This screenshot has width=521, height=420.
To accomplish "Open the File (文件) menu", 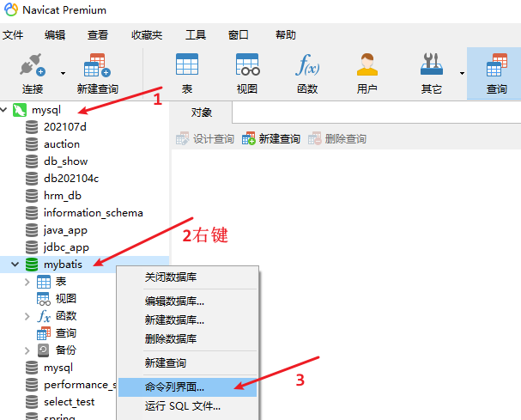I will pos(13,34).
